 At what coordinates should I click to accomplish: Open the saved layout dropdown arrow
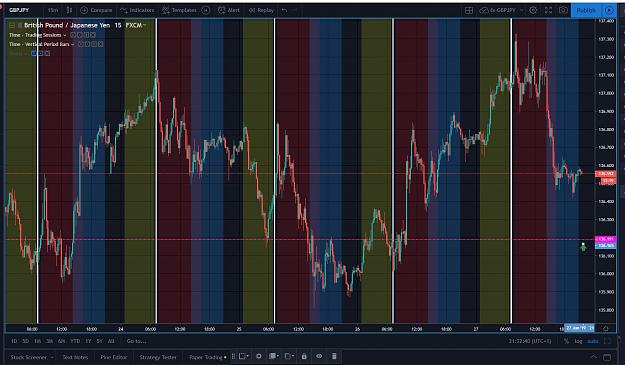click(522, 10)
